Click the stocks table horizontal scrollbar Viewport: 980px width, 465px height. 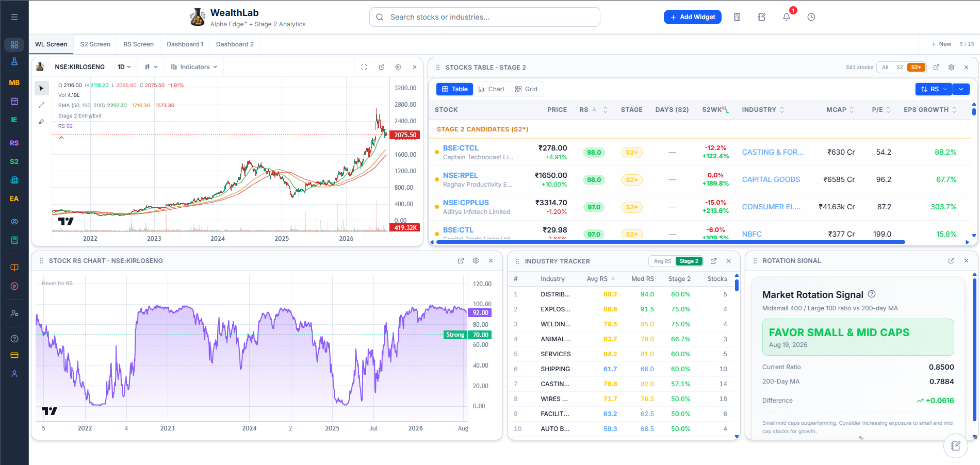671,242
